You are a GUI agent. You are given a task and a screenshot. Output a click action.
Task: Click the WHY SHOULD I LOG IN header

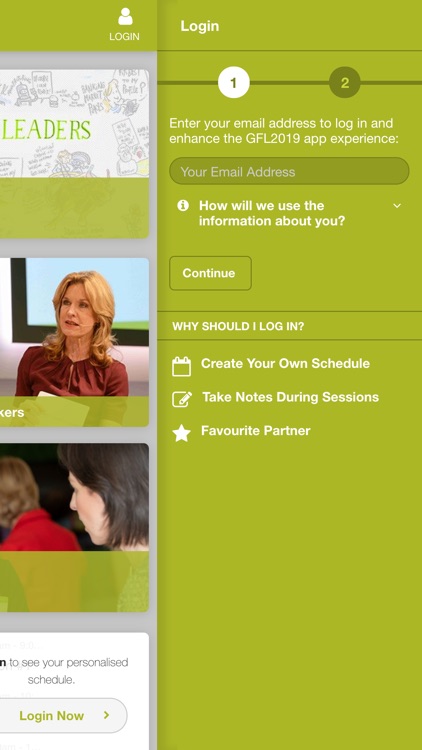point(238,326)
